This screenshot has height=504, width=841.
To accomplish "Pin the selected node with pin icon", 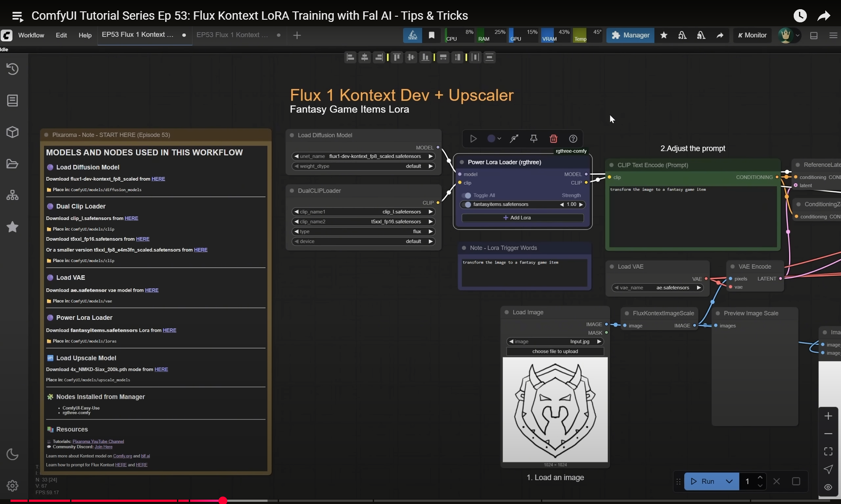I will click(x=534, y=139).
